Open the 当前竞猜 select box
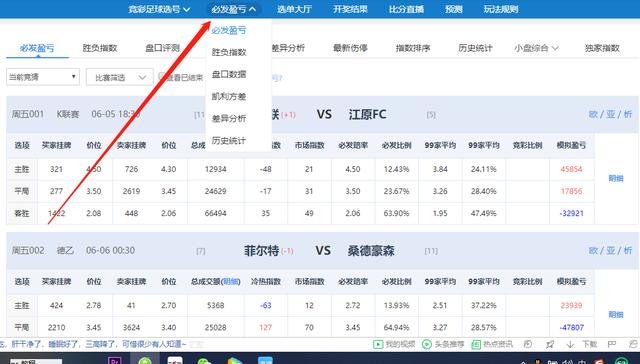Viewport: 640px width, 364px height. click(x=43, y=77)
